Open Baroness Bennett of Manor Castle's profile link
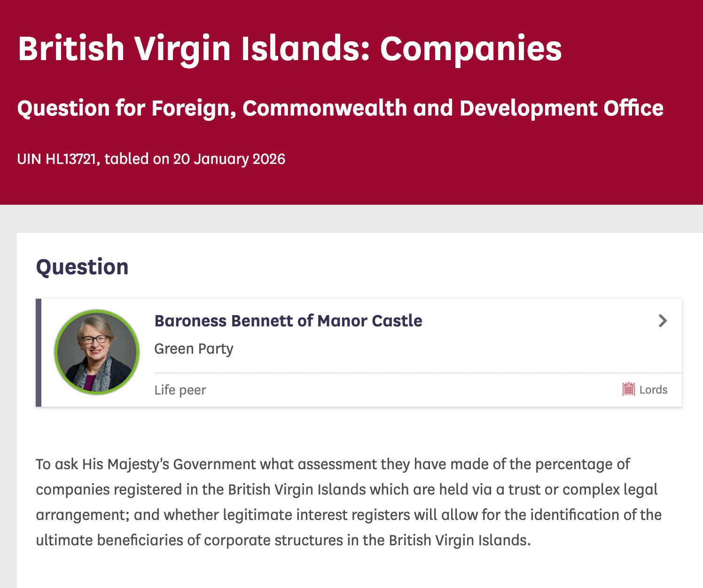 [288, 321]
